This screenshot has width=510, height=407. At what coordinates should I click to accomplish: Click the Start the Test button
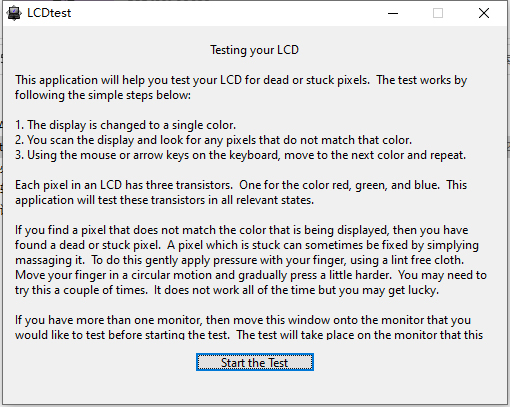pyautogui.click(x=255, y=362)
